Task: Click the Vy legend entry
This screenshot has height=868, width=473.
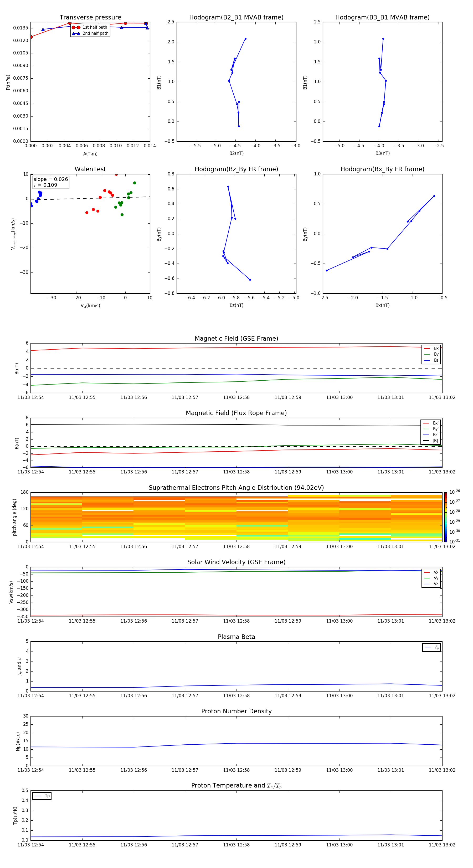Action: 431,578
